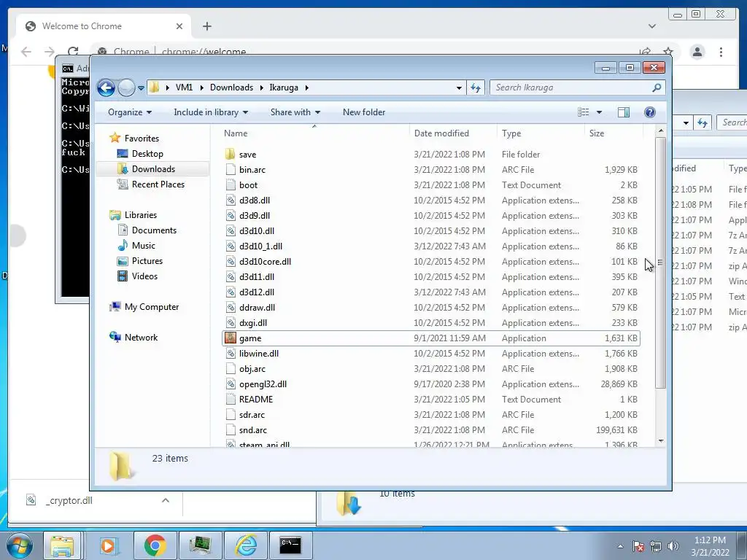Select the libwine.dll file icon
747x560 pixels.
(231, 354)
